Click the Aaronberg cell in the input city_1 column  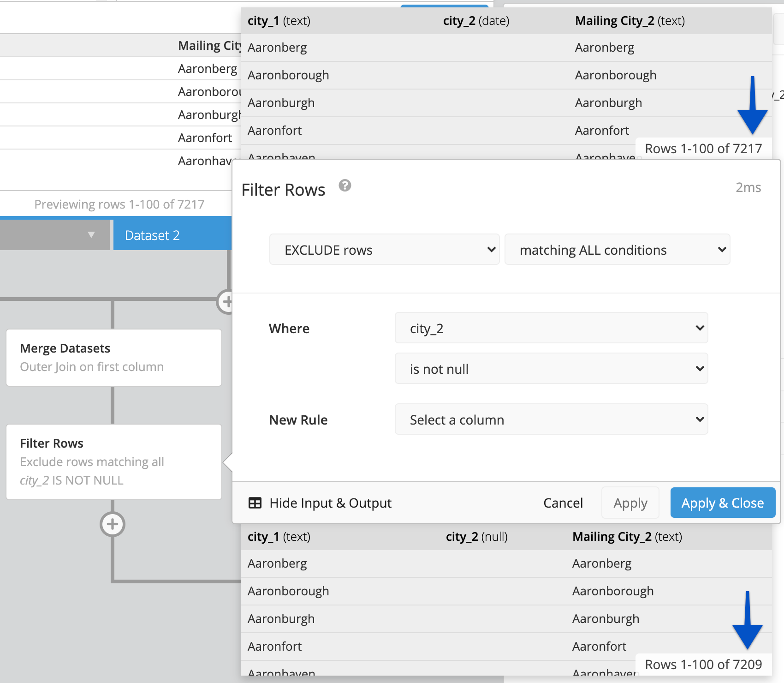(277, 48)
